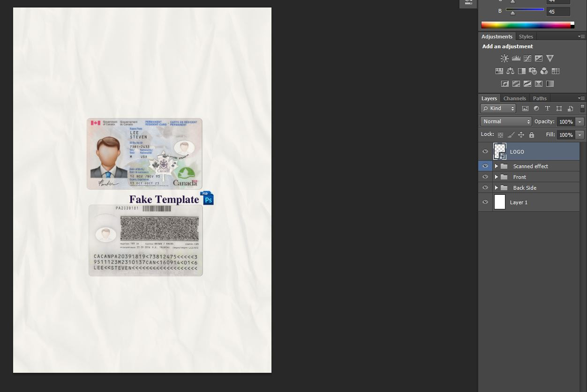This screenshot has height=392, width=587.
Task: Add a Curves adjustment layer
Action: pyautogui.click(x=527, y=59)
